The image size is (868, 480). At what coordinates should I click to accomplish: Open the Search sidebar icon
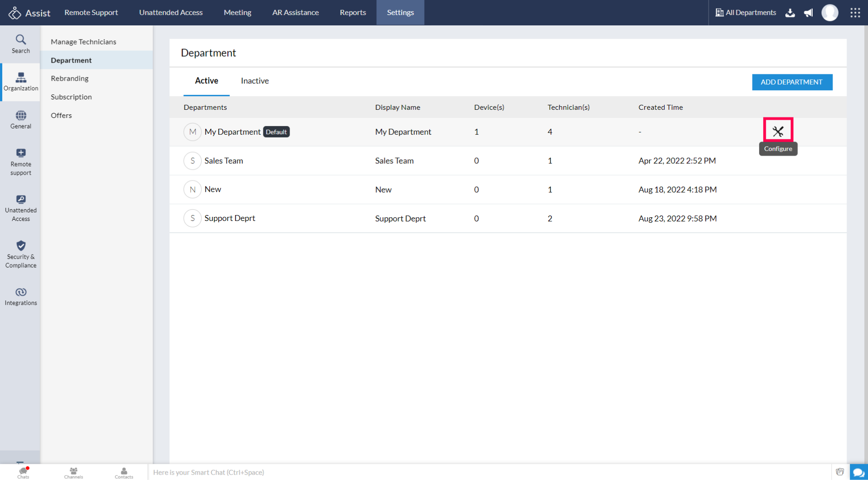point(20,44)
